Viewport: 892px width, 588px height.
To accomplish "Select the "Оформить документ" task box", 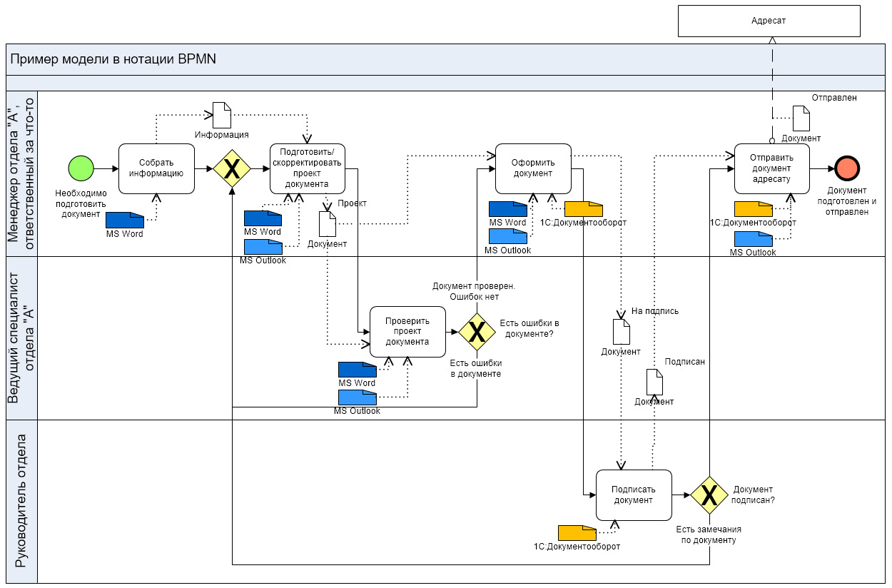I will (533, 168).
